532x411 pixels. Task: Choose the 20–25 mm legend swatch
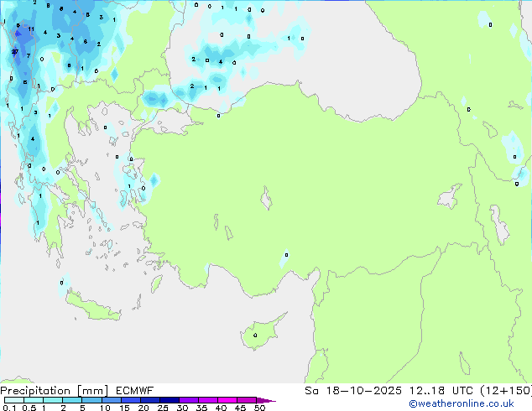(x=149, y=400)
